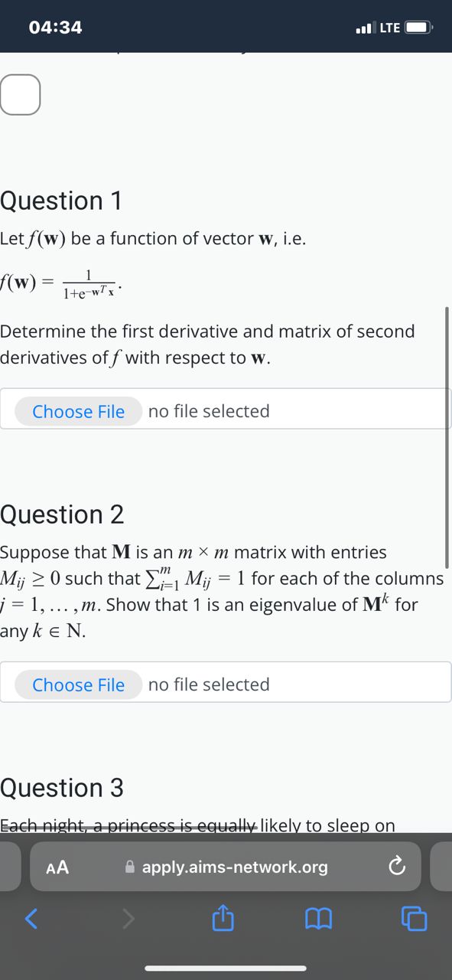This screenshot has width=452, height=980.
Task: Tap the battery indicator in status bar
Action: point(420,28)
